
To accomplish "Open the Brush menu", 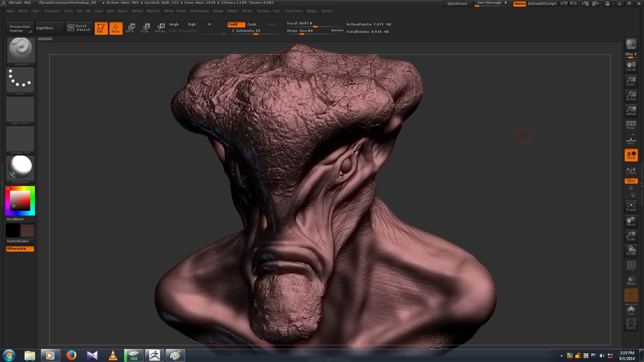I will coord(23,11).
